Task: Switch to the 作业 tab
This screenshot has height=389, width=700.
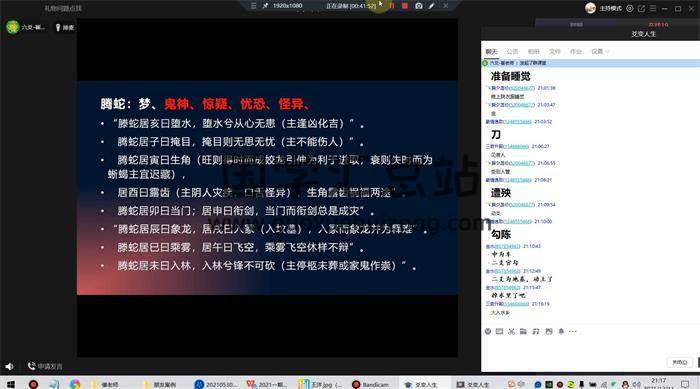Action: point(576,52)
